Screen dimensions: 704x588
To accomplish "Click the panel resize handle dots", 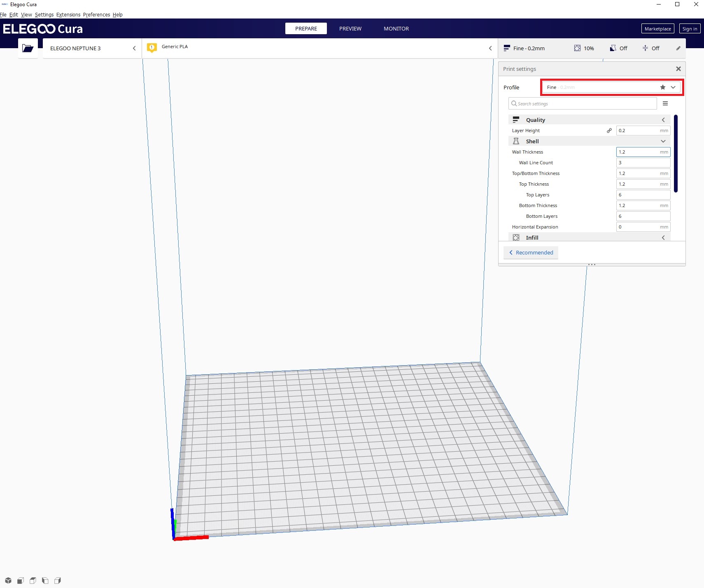I will [x=592, y=264].
